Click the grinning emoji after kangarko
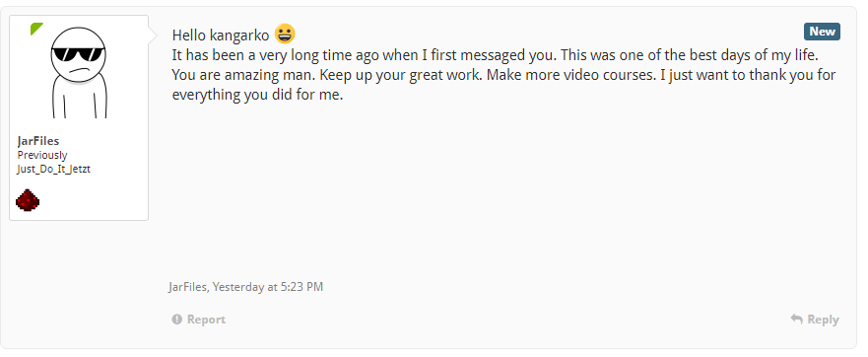This screenshot has width=868, height=357. [285, 35]
